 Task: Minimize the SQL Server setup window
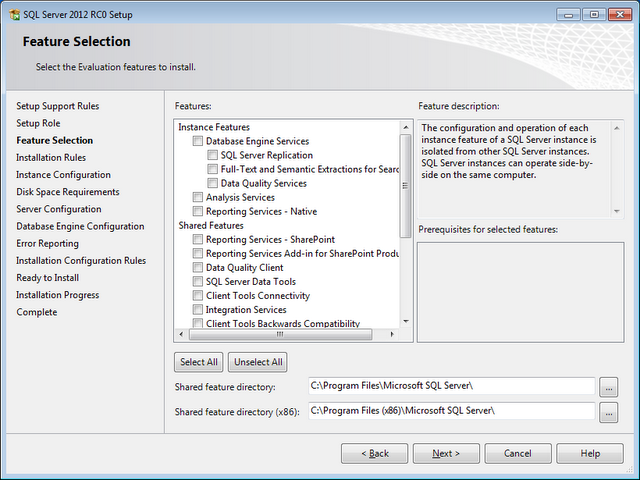(x=569, y=15)
